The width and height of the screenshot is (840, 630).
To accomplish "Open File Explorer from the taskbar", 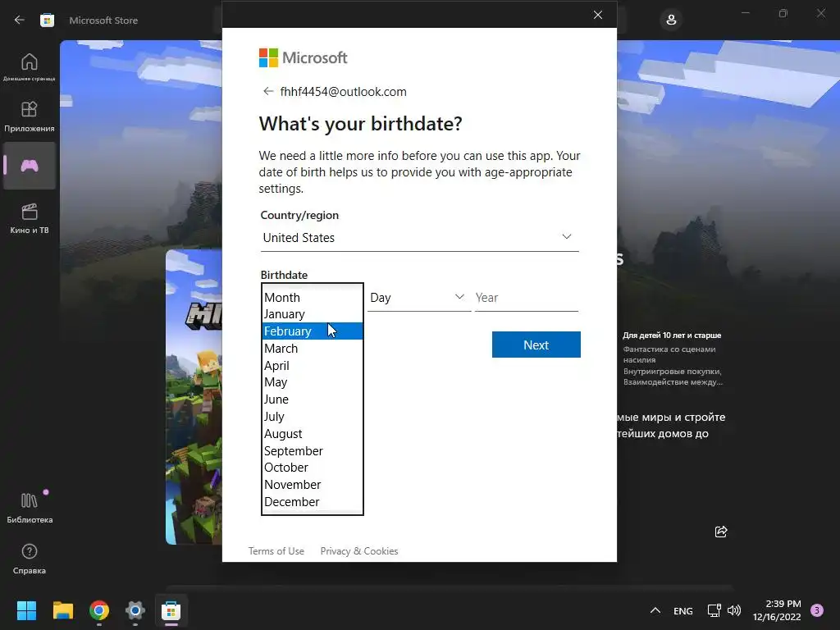I will pos(62,610).
